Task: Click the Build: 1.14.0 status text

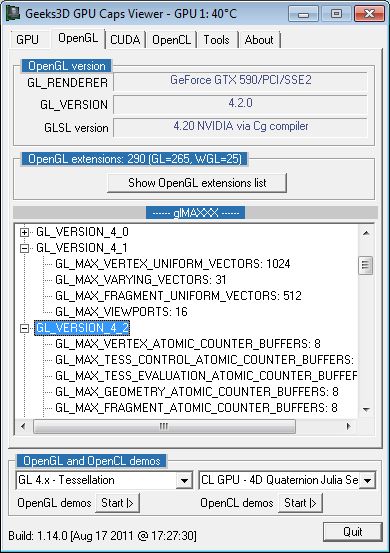Action: pos(102,536)
